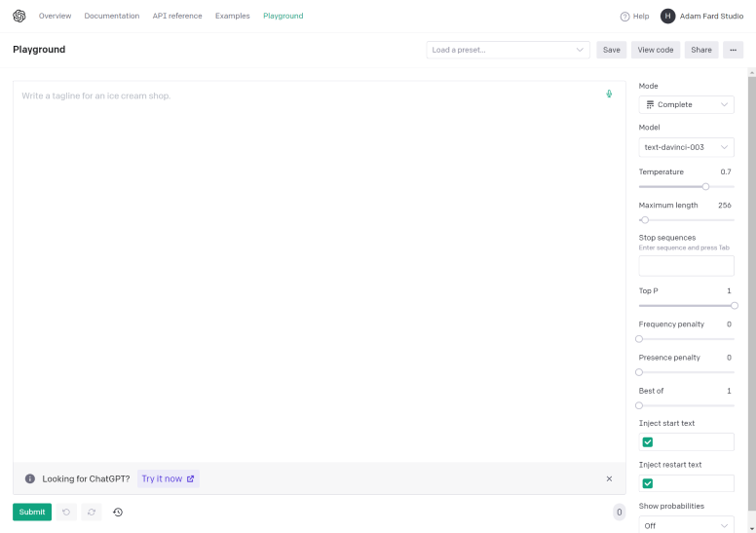Click the green Submit button
The height and width of the screenshot is (533, 756).
coord(32,512)
